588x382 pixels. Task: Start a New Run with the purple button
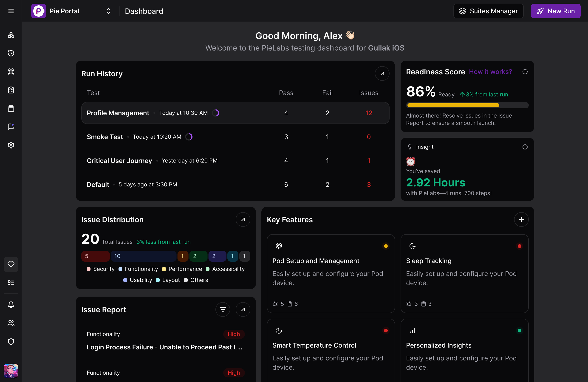click(556, 11)
